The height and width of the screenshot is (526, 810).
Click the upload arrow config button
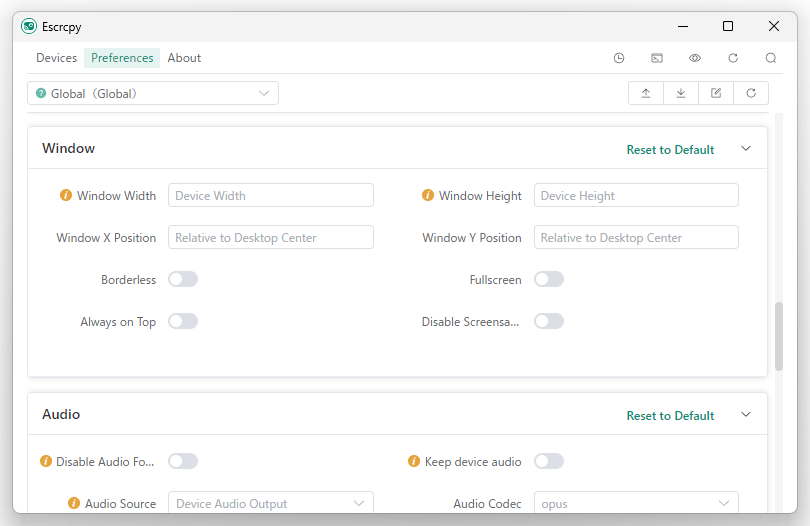click(x=646, y=93)
